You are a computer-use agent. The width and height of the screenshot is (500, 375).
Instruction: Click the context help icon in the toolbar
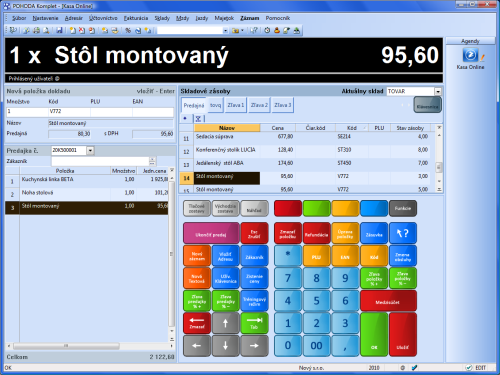(254, 30)
